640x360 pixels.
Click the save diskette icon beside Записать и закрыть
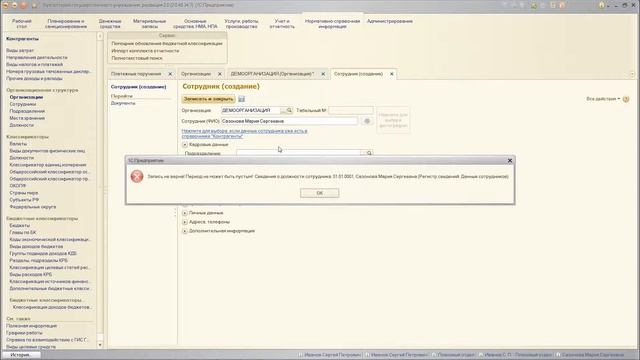[x=242, y=99]
